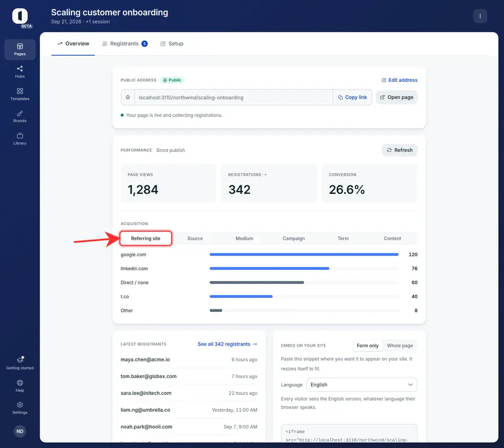Click the Open page button
The width and height of the screenshot is (504, 448).
[397, 97]
